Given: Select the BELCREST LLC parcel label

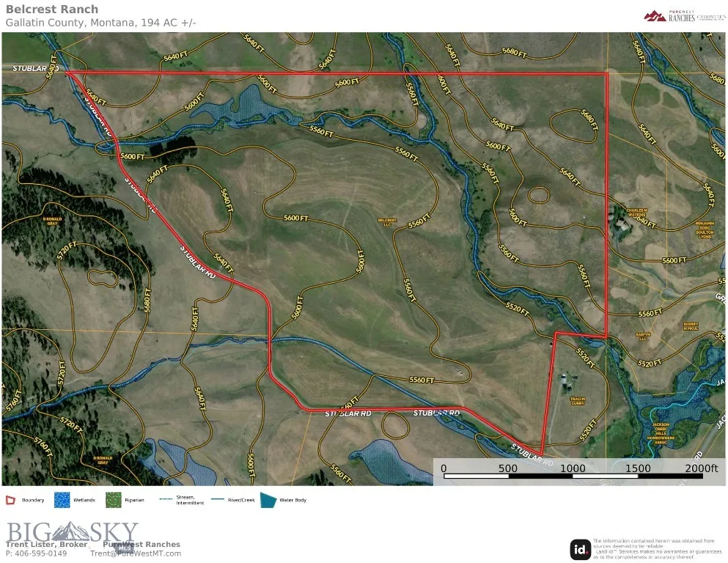Looking at the screenshot, I should point(386,220).
